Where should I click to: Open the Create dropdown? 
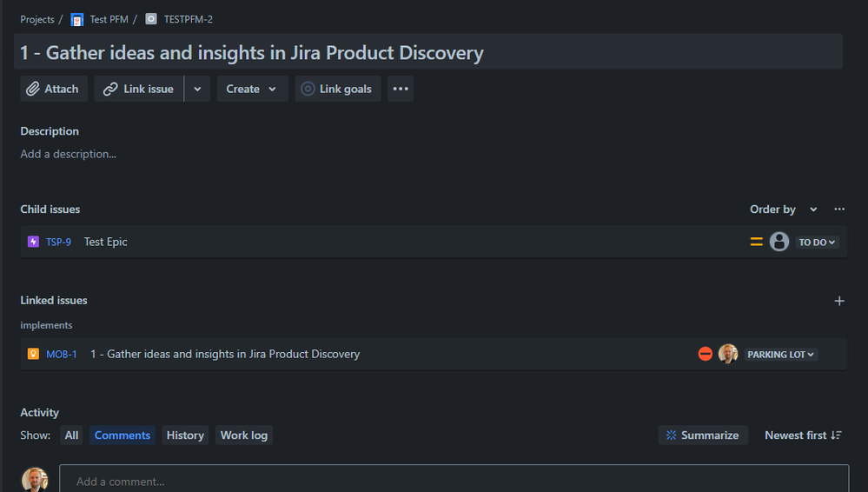point(252,89)
